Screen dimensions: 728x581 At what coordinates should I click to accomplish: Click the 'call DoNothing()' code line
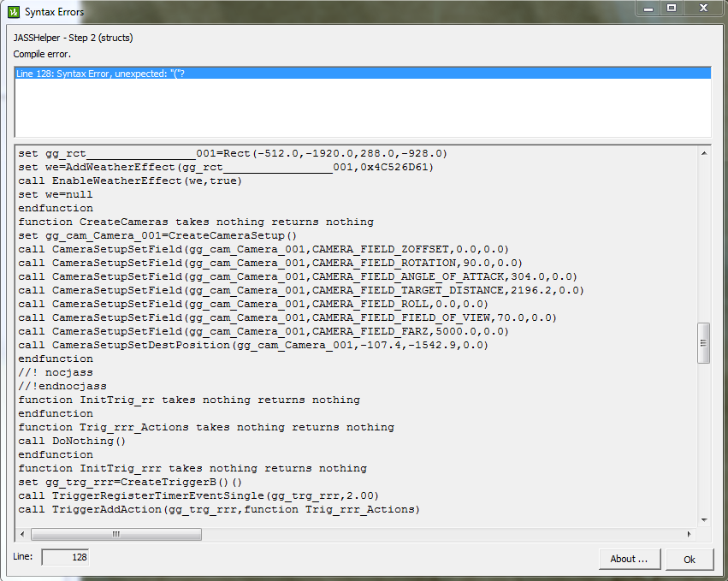72,441
